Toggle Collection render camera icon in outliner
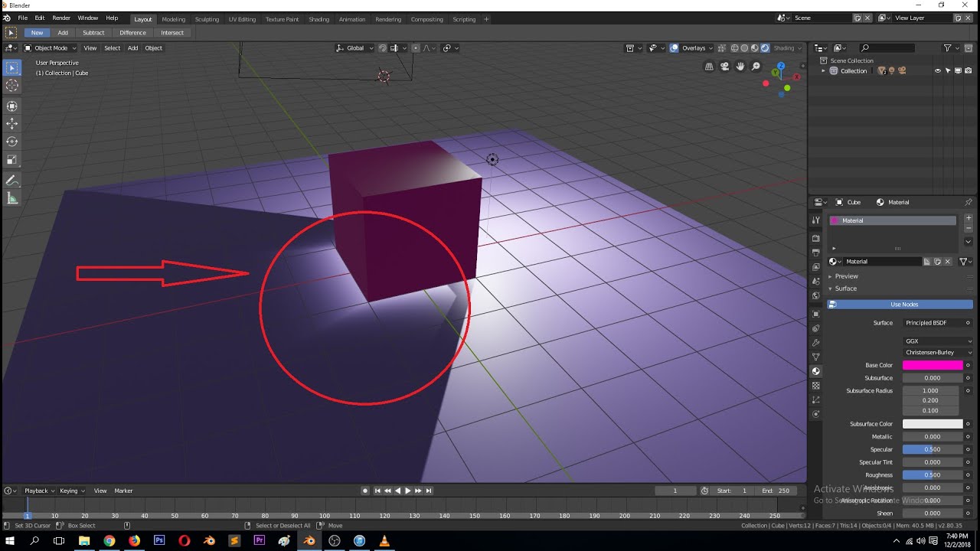980x551 pixels. click(x=968, y=70)
